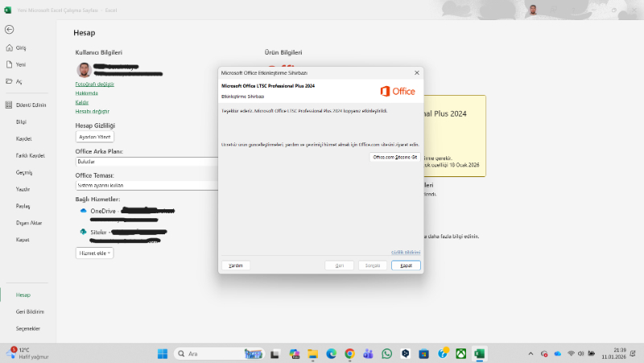The width and height of the screenshot is (644, 363).
Task: Select Yeni to create a new workbook
Action: click(21, 64)
